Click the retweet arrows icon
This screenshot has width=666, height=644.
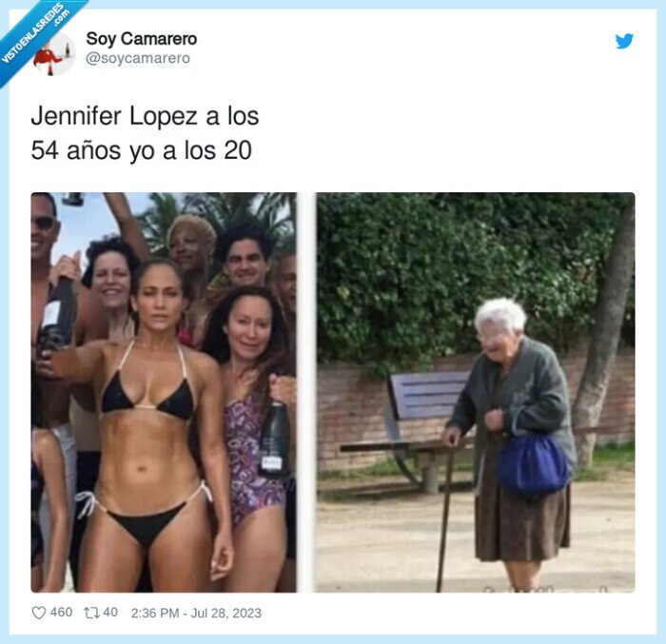pos(90,613)
